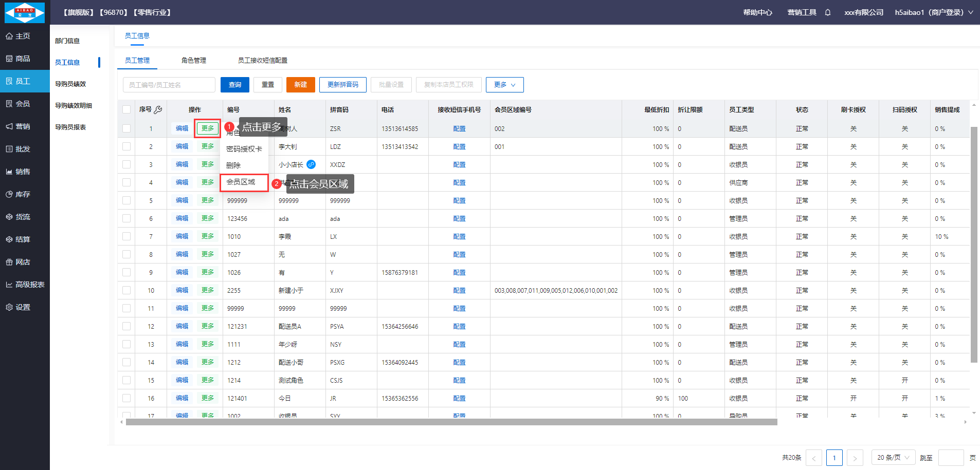Click the horizontal scrollbar under the table
980x470 pixels.
tap(451, 422)
